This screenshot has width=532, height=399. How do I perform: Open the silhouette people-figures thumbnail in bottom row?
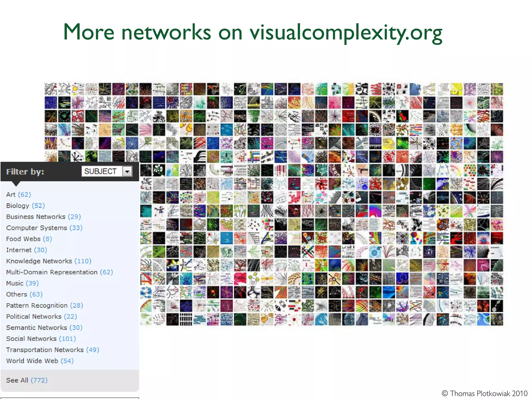[186, 320]
